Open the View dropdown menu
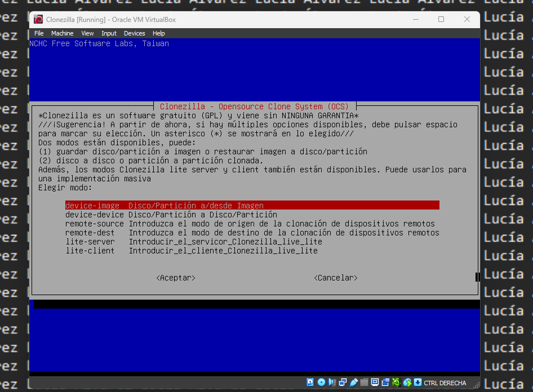 [87, 33]
